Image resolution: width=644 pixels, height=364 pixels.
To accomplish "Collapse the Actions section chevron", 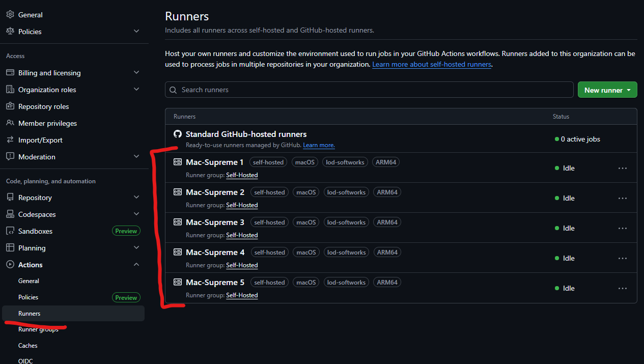I will [136, 265].
